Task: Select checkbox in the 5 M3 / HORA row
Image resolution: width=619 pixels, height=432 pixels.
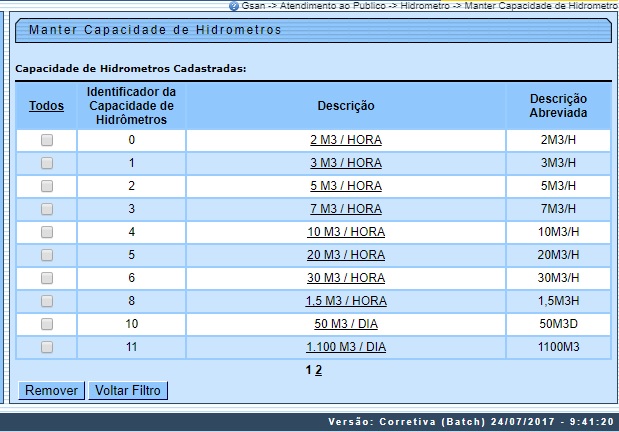Action: pyautogui.click(x=47, y=186)
